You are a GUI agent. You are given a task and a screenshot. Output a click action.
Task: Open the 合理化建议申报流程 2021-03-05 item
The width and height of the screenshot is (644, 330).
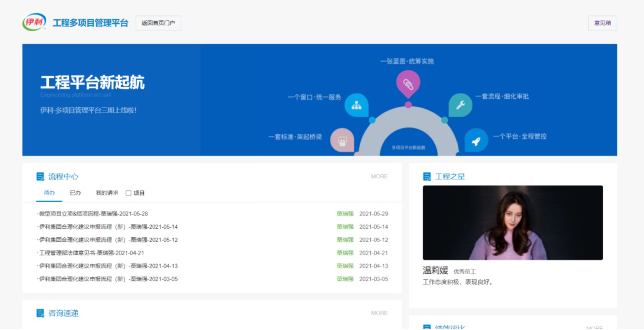tap(107, 279)
